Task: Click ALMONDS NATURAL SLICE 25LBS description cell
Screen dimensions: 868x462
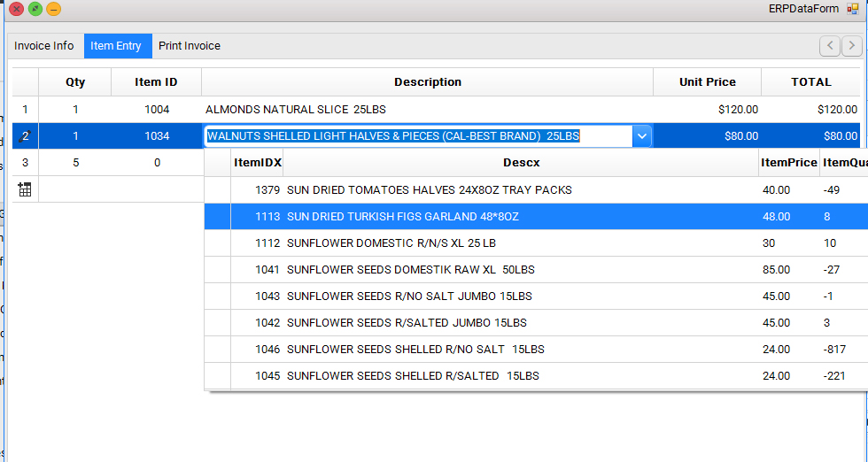Action: (x=427, y=110)
